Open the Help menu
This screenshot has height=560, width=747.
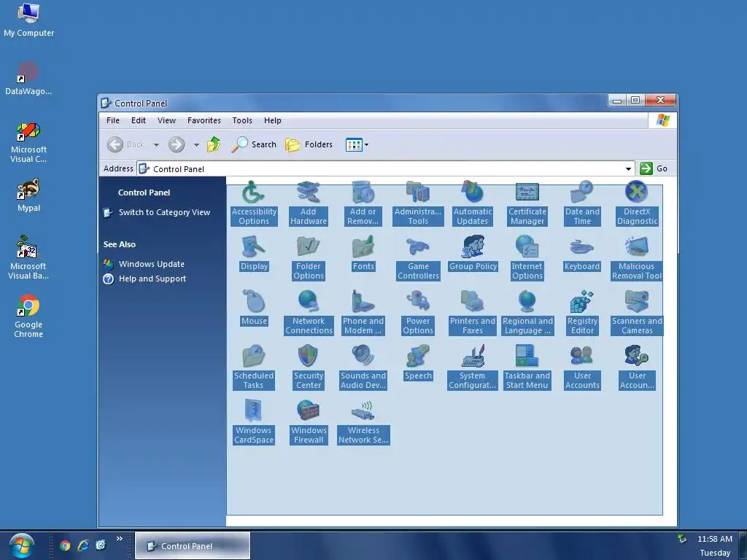273,120
